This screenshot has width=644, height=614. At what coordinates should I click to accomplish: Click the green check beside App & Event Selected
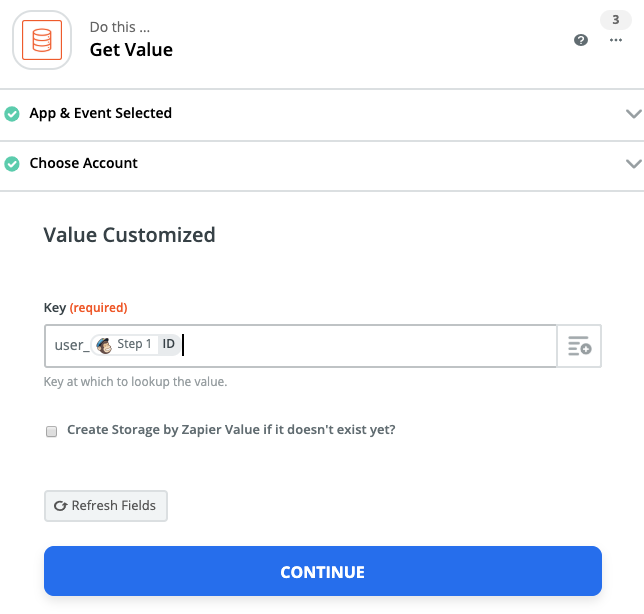(12, 114)
